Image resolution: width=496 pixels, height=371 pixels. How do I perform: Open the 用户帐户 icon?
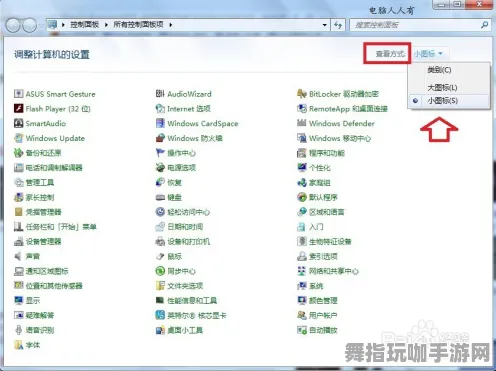(302, 315)
